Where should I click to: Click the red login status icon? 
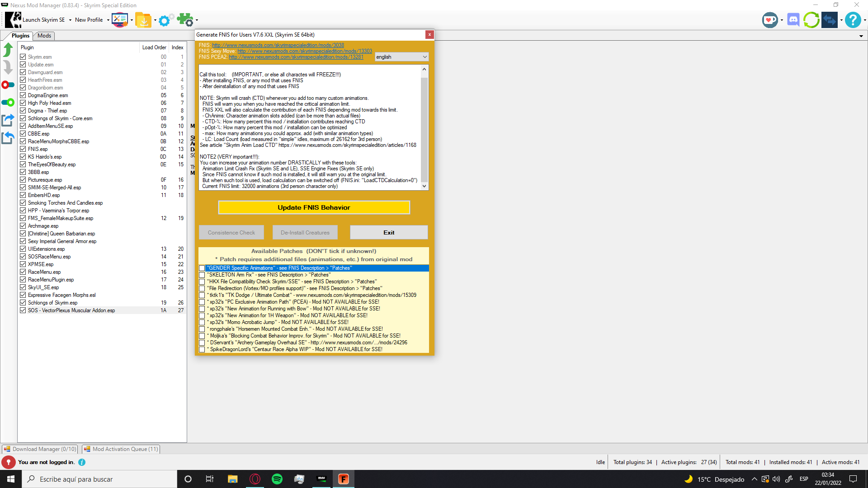9,462
